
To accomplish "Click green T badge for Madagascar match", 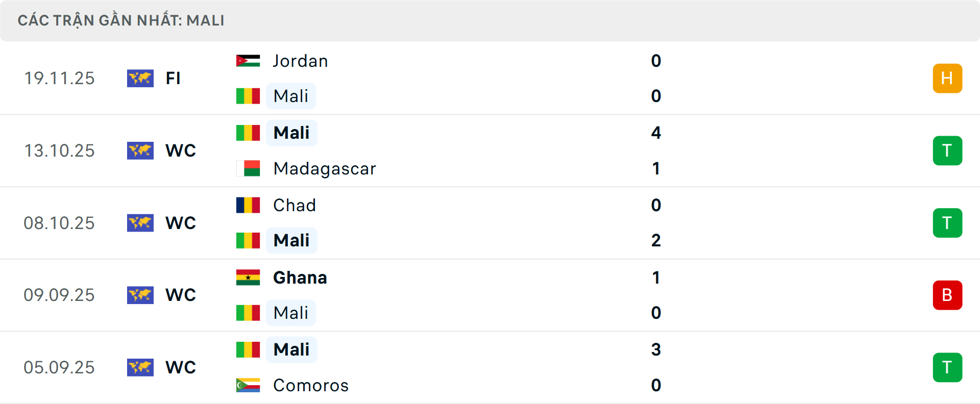I will click(x=947, y=150).
